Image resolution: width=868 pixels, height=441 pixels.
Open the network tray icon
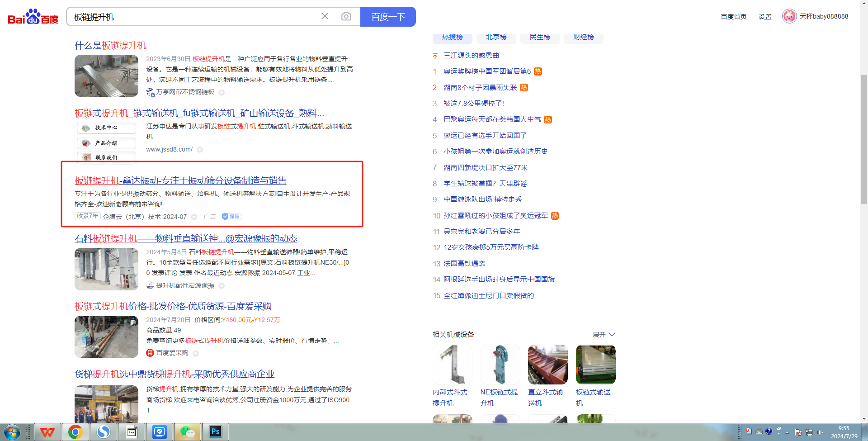pos(809,432)
